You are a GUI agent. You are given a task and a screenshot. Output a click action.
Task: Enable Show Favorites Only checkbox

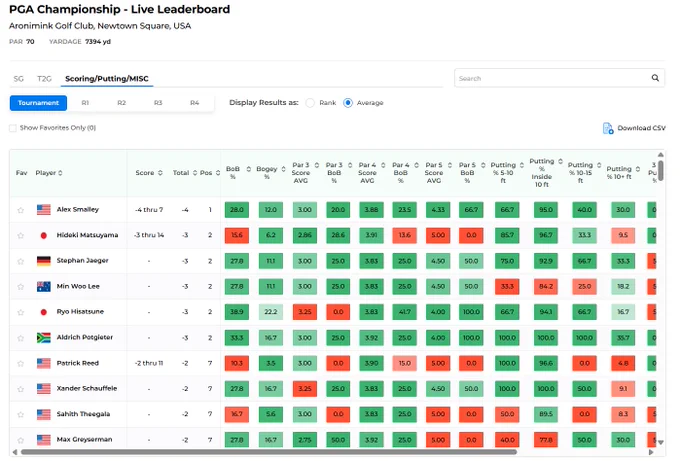(x=13, y=128)
